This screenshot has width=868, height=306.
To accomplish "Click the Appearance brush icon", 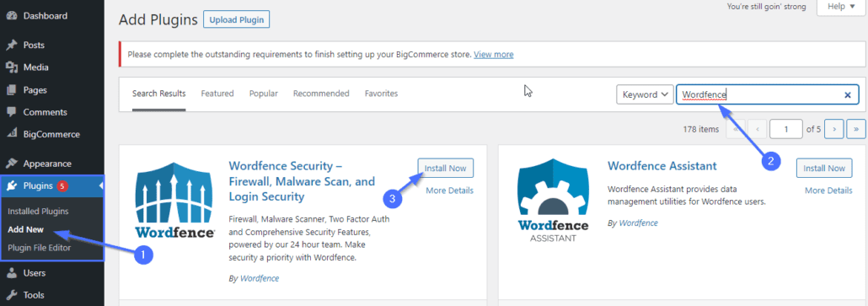I will click(x=11, y=164).
